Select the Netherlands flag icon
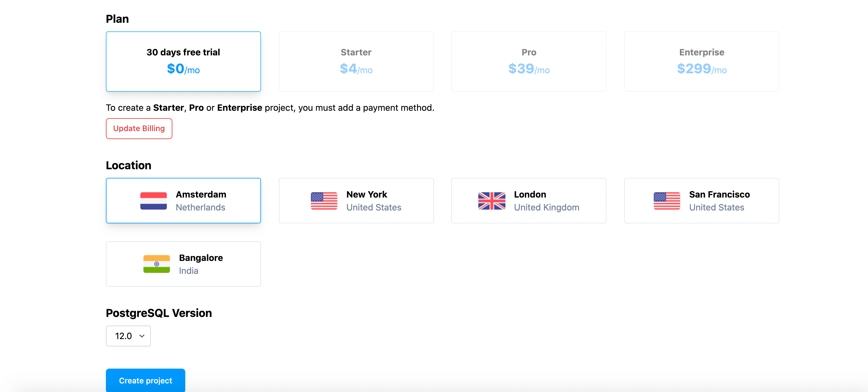 tap(155, 200)
